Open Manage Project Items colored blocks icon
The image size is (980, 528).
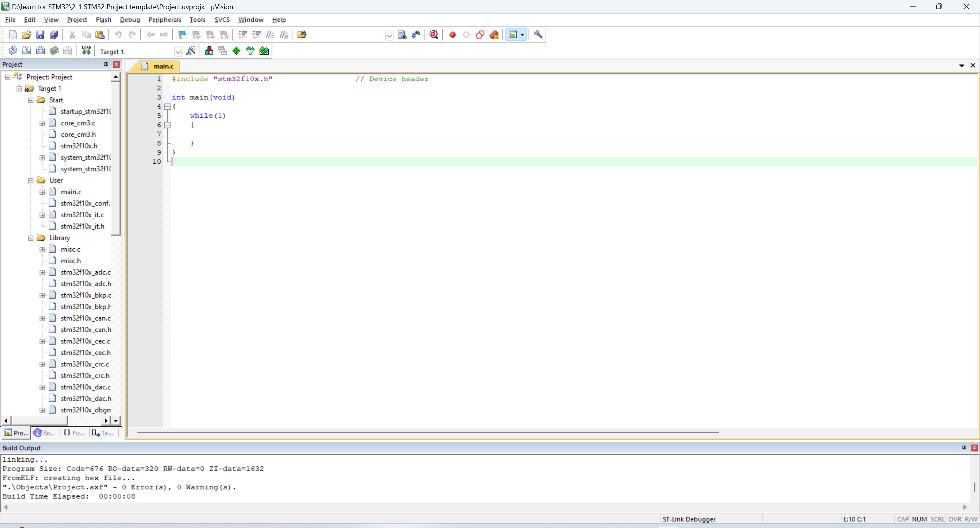tap(209, 51)
